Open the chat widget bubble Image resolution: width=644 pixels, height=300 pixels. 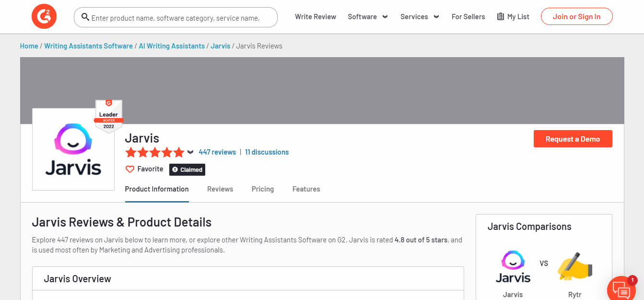pyautogui.click(x=622, y=289)
